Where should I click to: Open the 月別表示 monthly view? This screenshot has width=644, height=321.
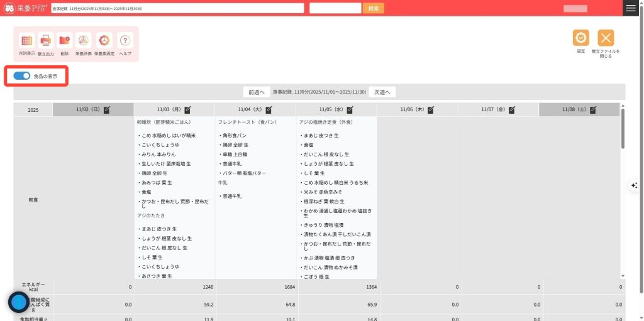coord(26,41)
